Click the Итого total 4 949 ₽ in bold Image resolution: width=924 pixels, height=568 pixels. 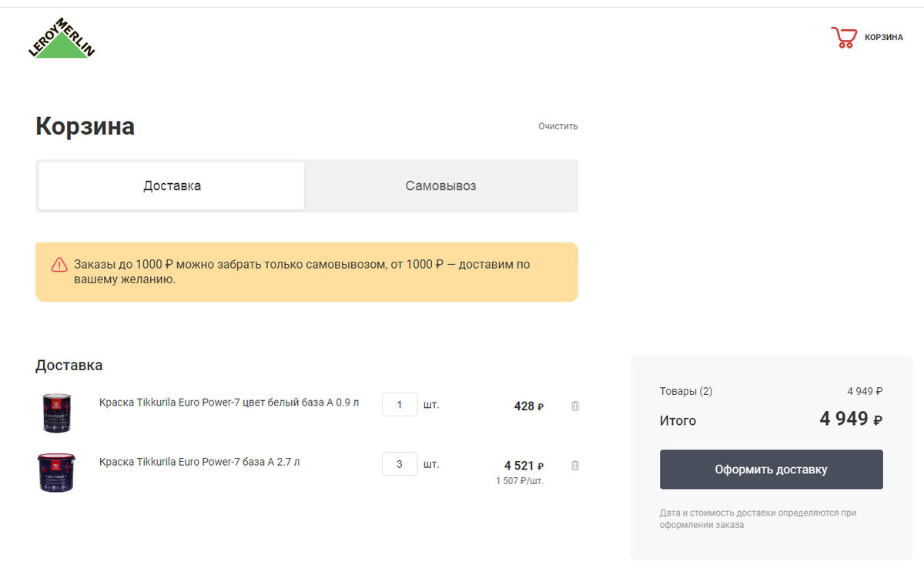coord(851,419)
